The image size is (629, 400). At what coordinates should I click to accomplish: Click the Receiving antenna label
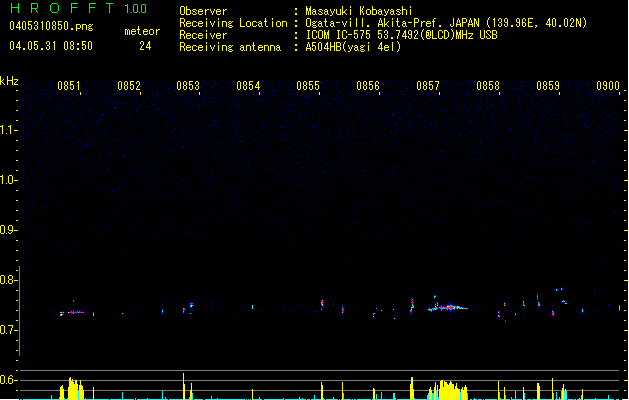pos(230,47)
